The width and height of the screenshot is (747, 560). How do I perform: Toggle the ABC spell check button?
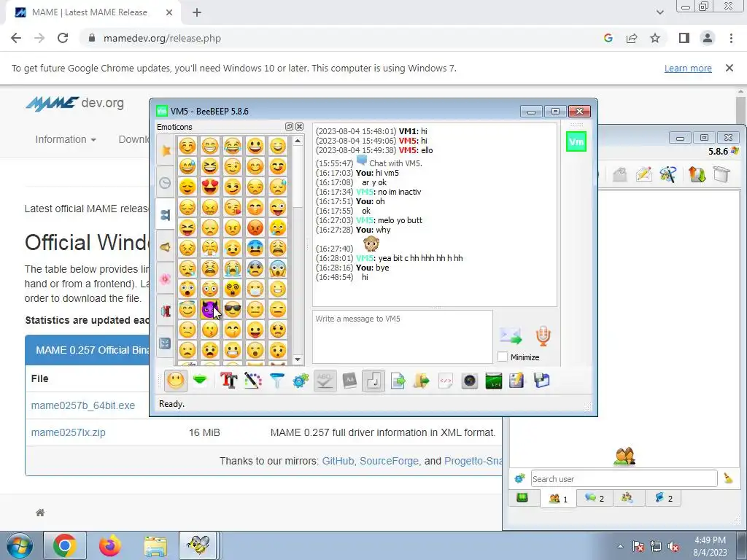pos(325,381)
